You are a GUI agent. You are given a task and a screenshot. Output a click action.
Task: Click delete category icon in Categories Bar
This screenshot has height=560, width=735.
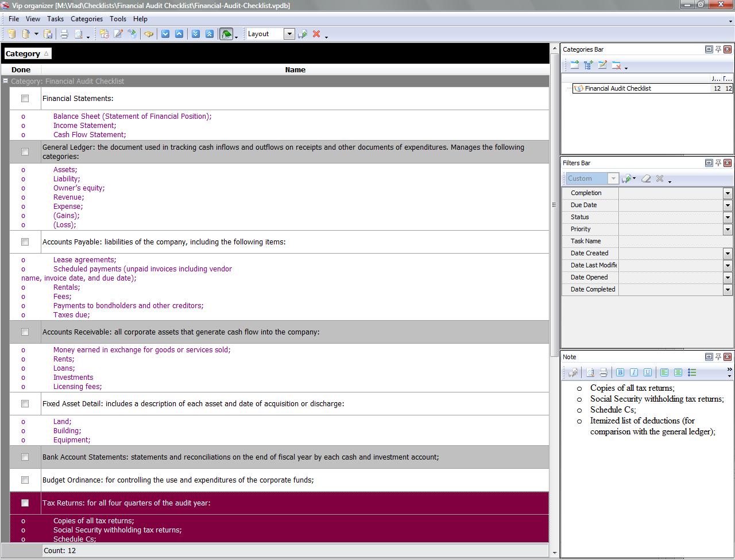[616, 65]
